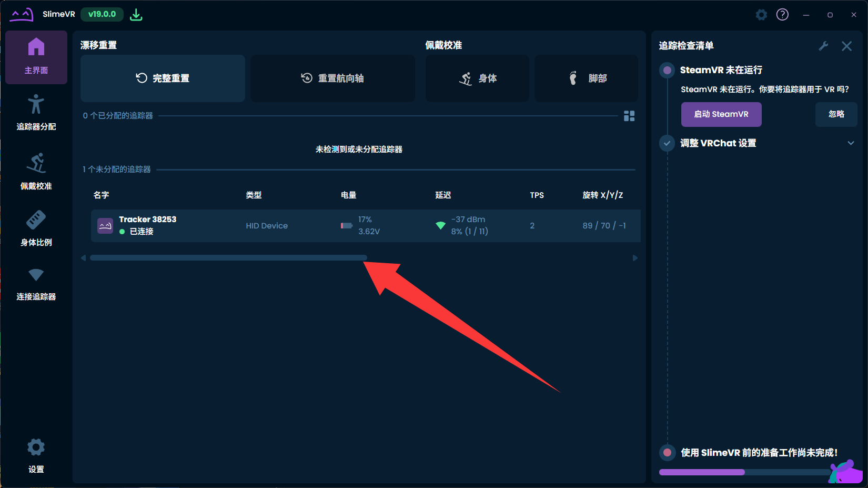Click the TPS column header
The width and height of the screenshot is (868, 488).
click(537, 195)
